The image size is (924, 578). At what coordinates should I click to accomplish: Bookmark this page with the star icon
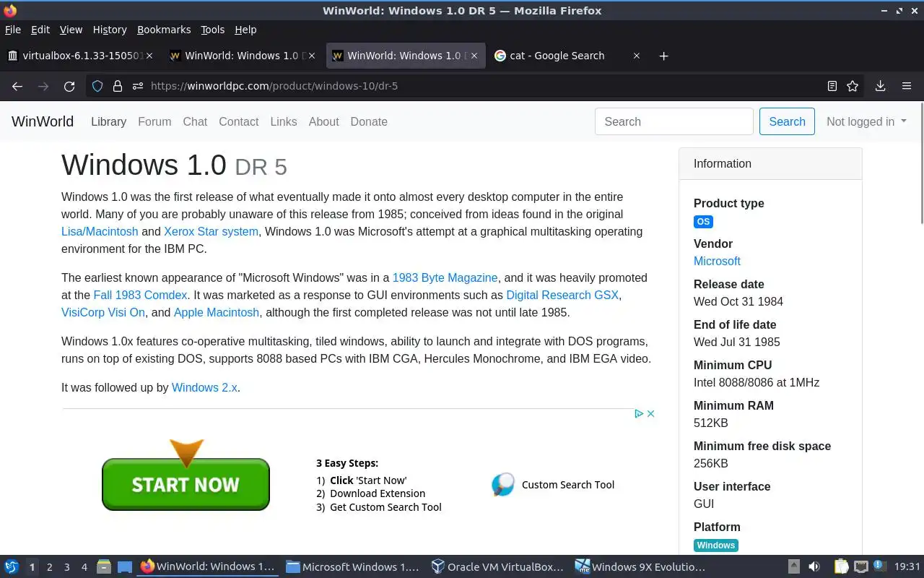click(853, 86)
